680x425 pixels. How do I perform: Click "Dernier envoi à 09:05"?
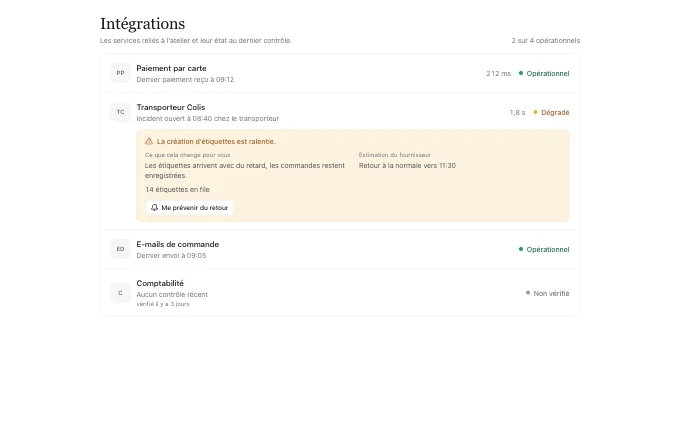click(x=171, y=255)
